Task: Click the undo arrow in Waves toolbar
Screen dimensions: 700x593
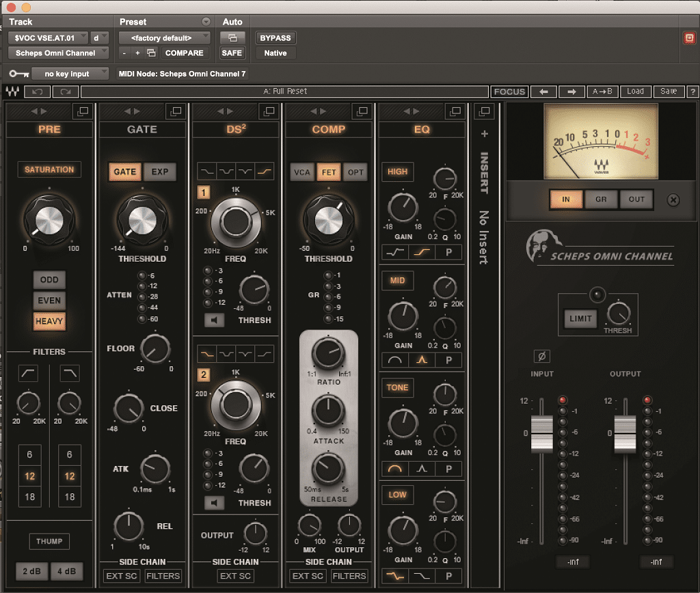Action: tap(38, 92)
